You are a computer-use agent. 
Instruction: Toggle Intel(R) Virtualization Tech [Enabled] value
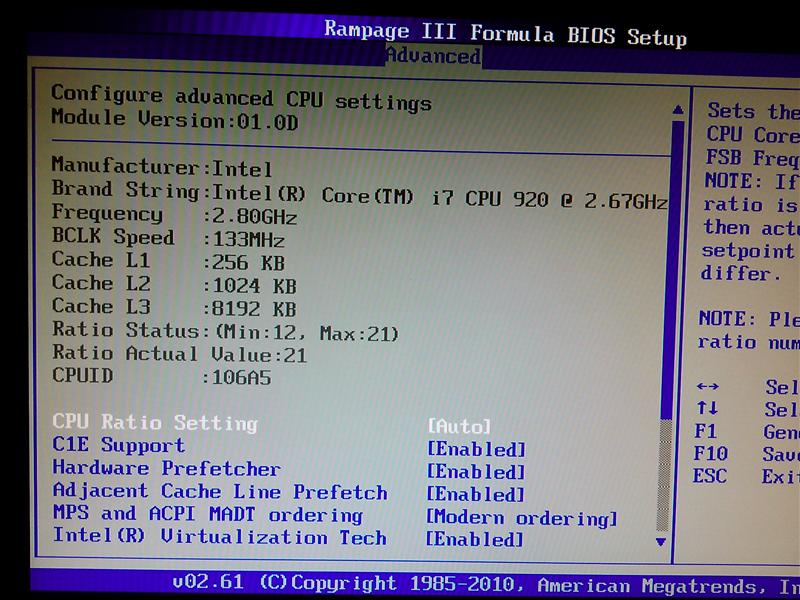pos(475,540)
